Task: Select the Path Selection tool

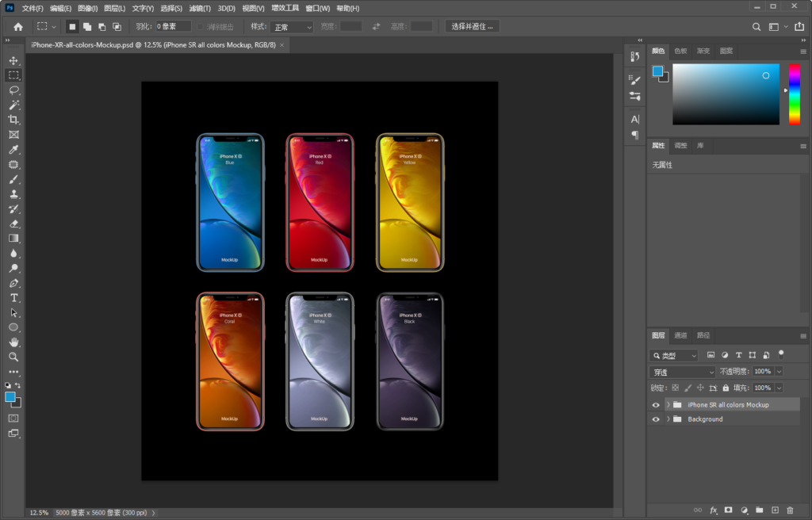Action: (13, 313)
